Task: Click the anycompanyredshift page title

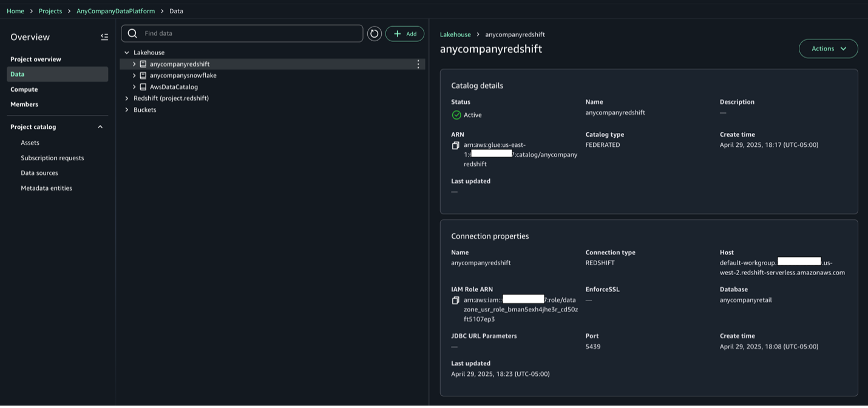Action: point(491,49)
